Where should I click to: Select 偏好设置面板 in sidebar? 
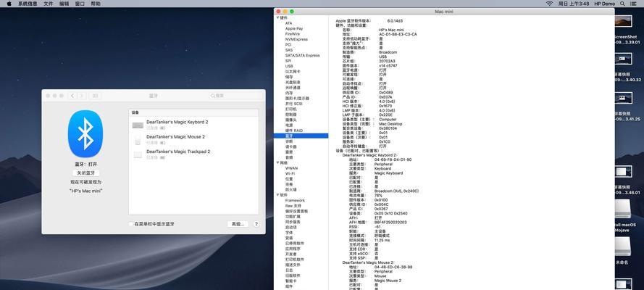tap(296, 211)
